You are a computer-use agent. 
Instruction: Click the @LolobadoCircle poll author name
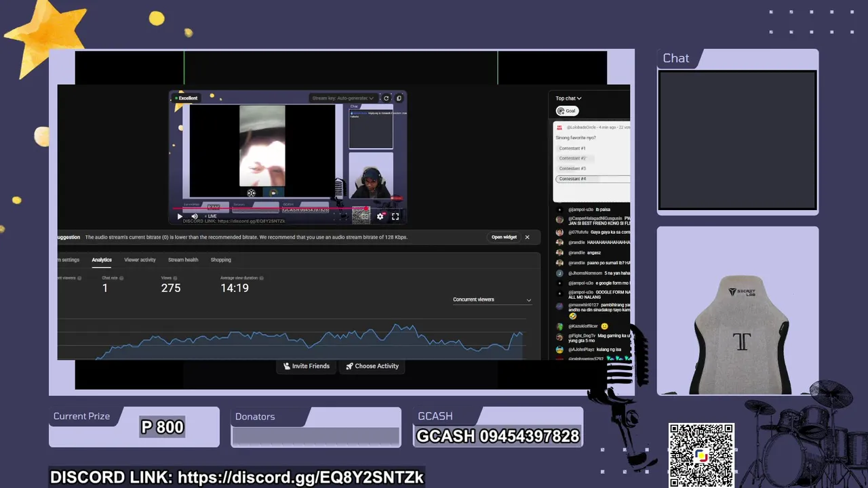point(583,127)
